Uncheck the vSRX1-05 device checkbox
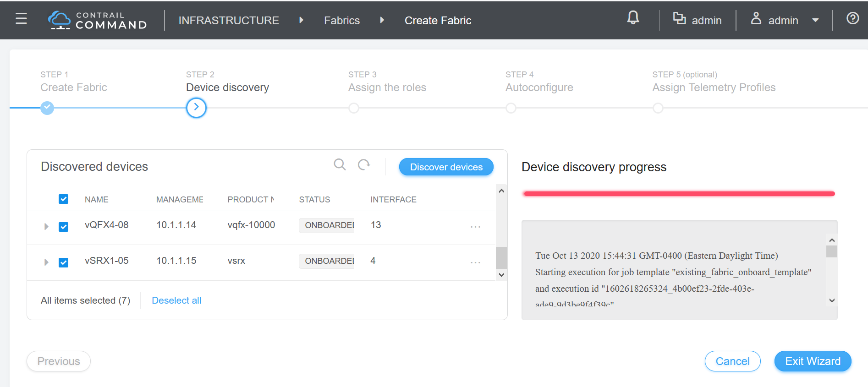The height and width of the screenshot is (387, 868). click(64, 262)
